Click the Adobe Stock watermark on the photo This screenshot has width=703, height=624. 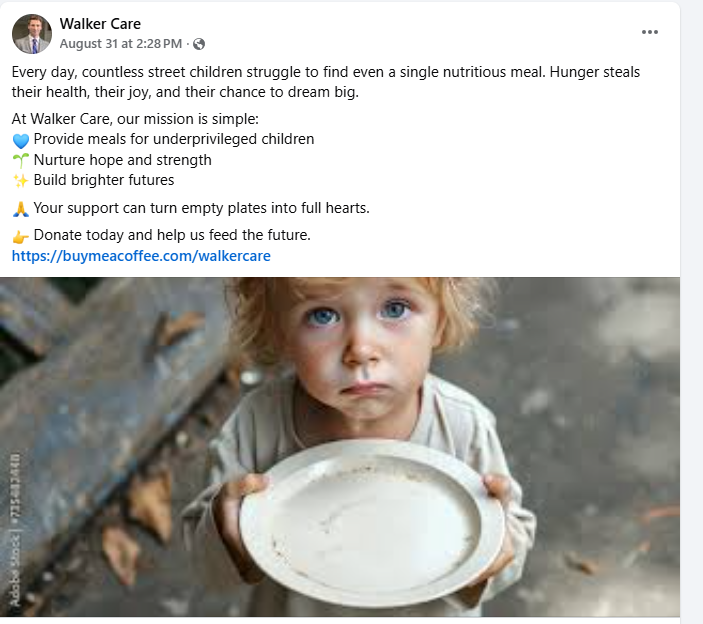click(x=15, y=530)
